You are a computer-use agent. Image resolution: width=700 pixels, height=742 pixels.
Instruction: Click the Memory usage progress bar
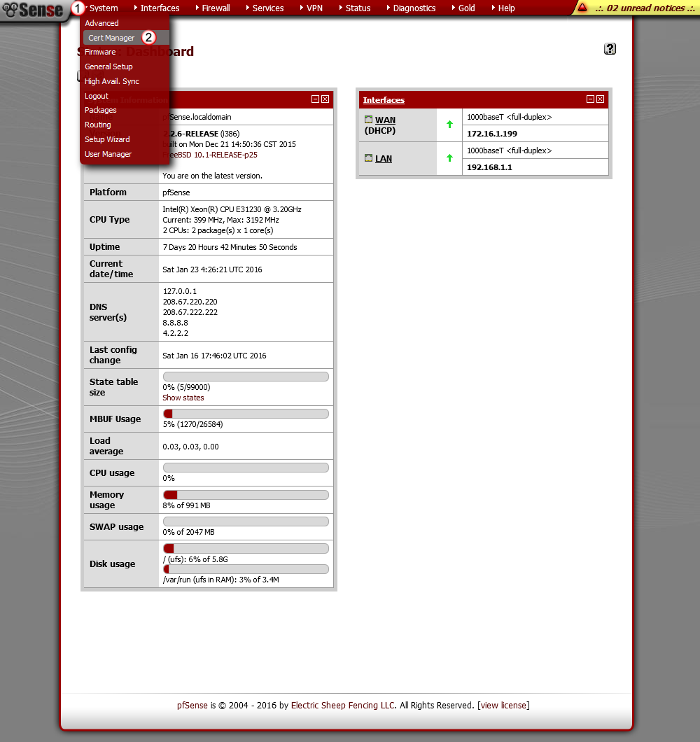pyautogui.click(x=246, y=495)
